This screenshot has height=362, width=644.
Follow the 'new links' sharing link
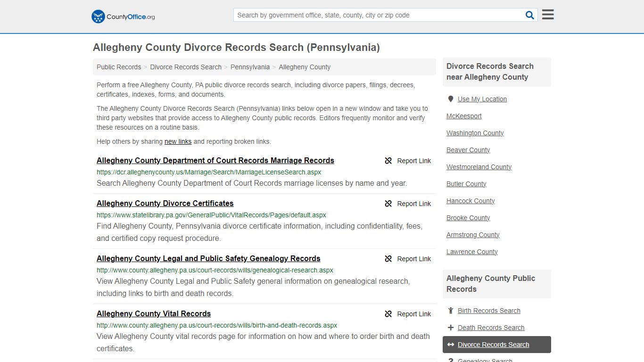coord(178,141)
